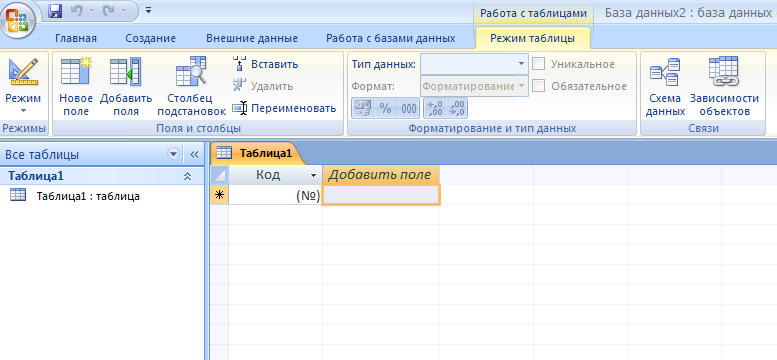Toggle Уникальное checkbox
This screenshot has height=360, width=777.
coord(539,64)
